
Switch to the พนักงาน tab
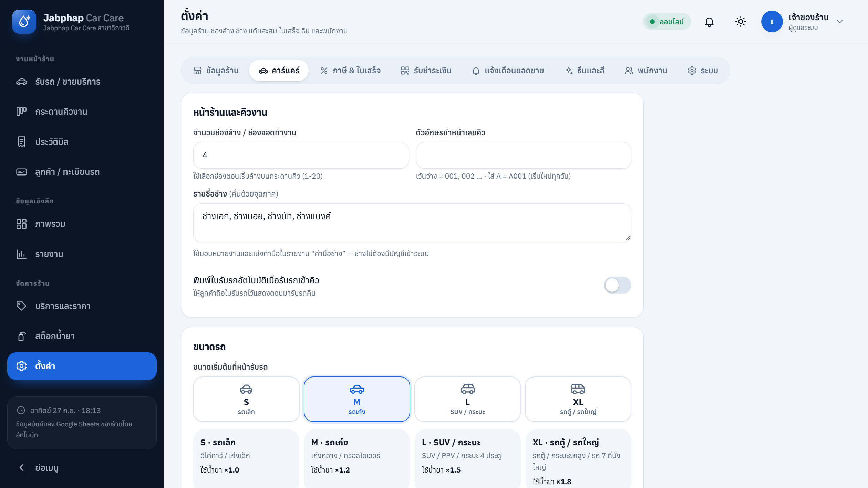click(x=646, y=71)
